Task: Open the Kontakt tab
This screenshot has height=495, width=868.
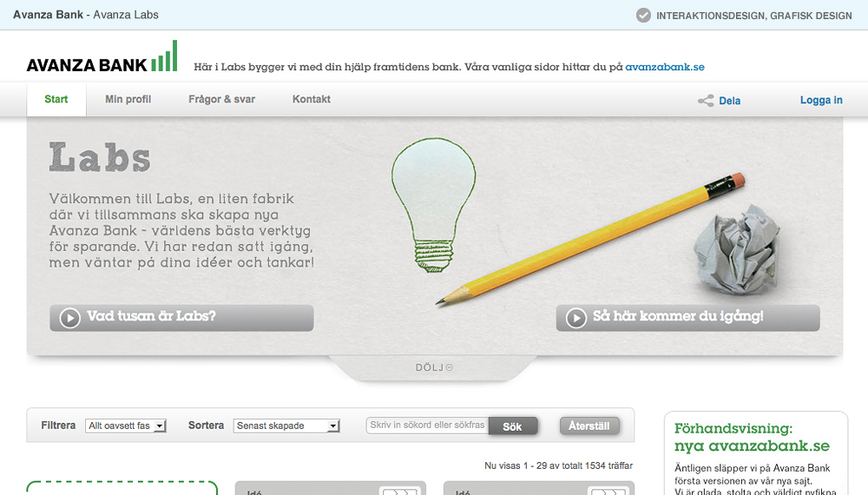Action: pyautogui.click(x=311, y=99)
